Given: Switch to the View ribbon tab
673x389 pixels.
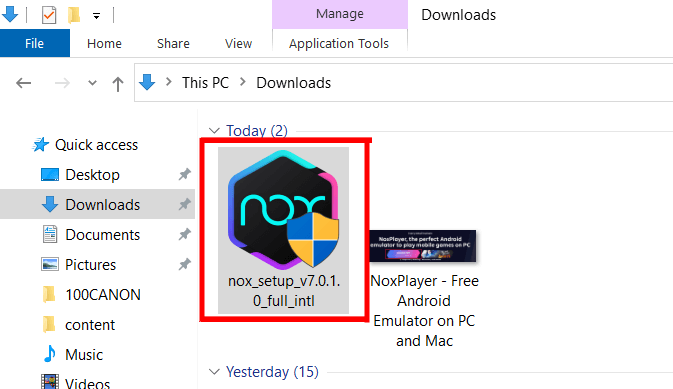Looking at the screenshot, I should point(238,43).
